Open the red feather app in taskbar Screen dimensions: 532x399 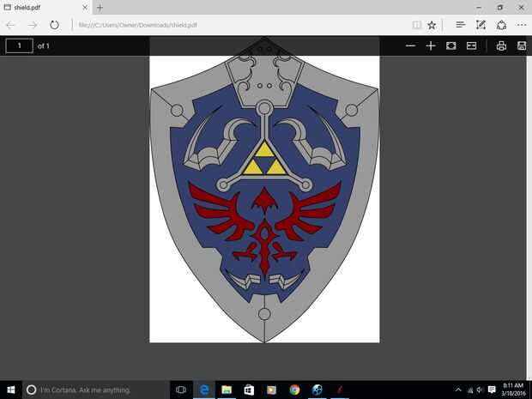pyautogui.click(x=340, y=390)
